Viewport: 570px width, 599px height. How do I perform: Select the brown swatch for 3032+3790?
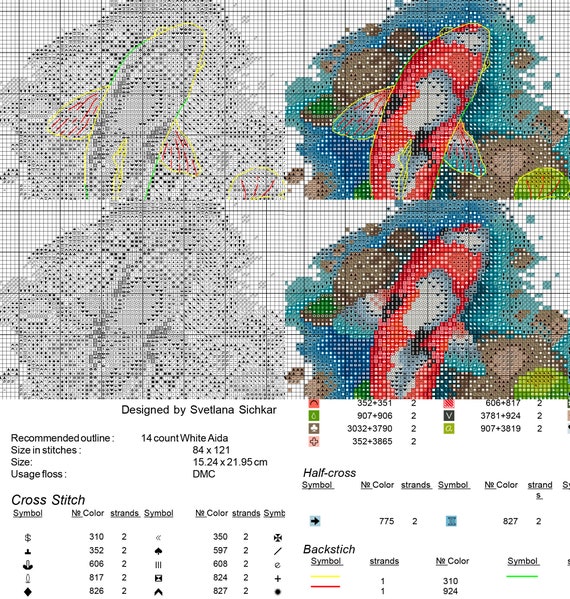314,429
